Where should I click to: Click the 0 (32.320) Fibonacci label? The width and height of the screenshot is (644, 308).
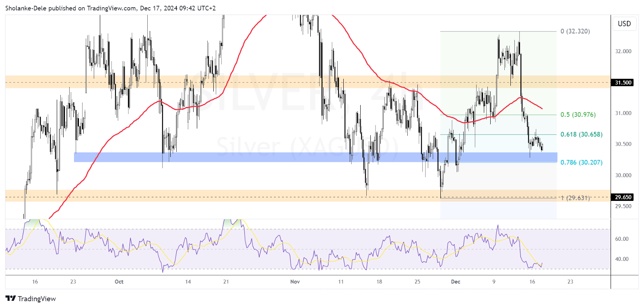tap(575, 31)
